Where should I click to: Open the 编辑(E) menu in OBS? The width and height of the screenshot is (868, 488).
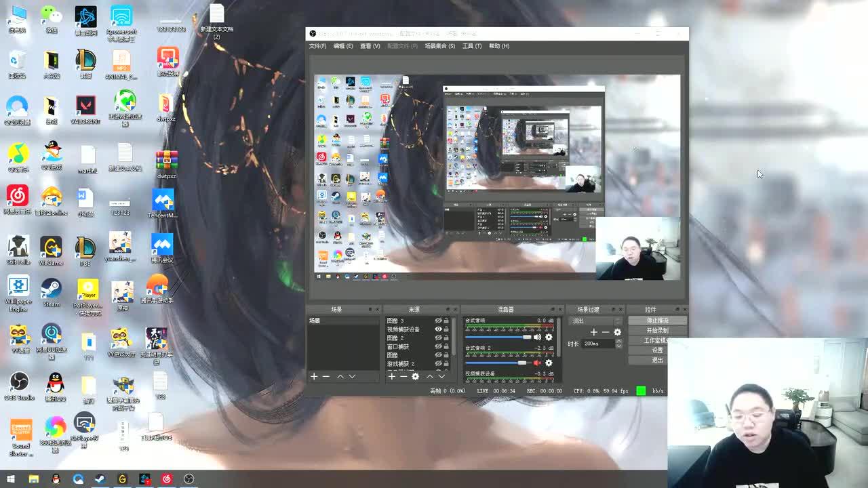[x=343, y=46]
